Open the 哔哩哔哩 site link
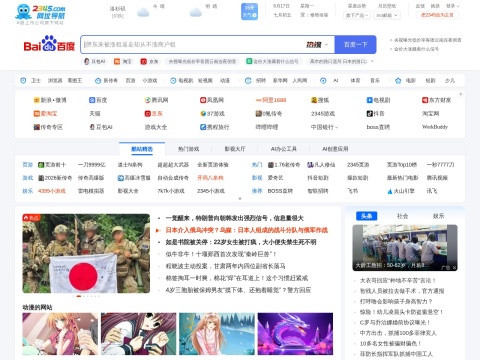This screenshot has height=360, width=480. tap(267, 127)
